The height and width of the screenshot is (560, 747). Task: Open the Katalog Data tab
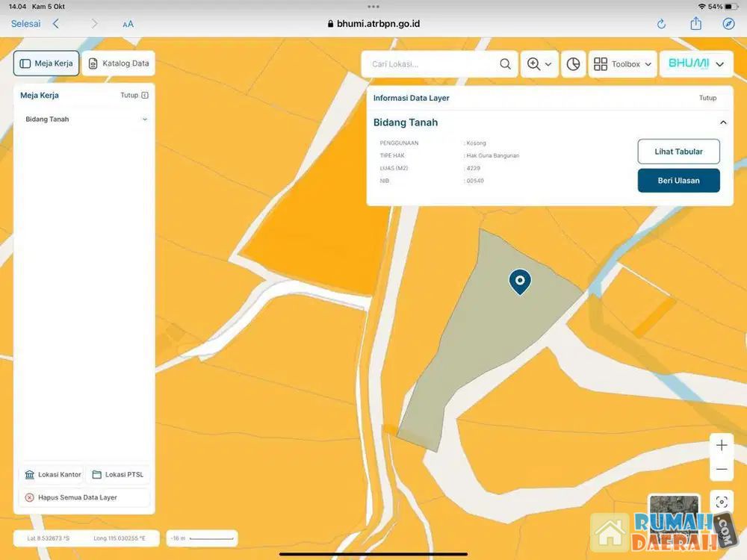pos(118,63)
